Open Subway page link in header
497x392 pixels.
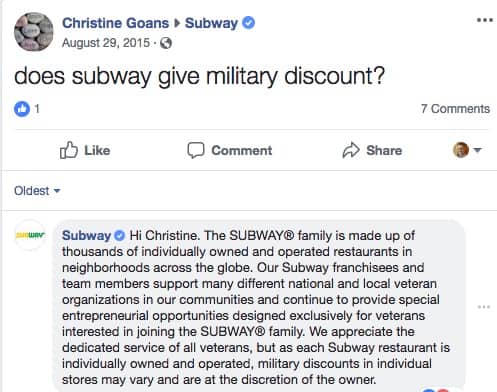click(x=211, y=23)
